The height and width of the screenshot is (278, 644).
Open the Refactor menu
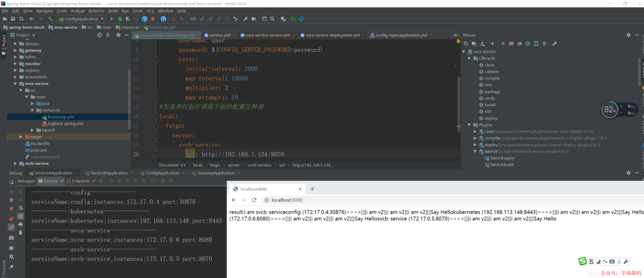coord(97,11)
